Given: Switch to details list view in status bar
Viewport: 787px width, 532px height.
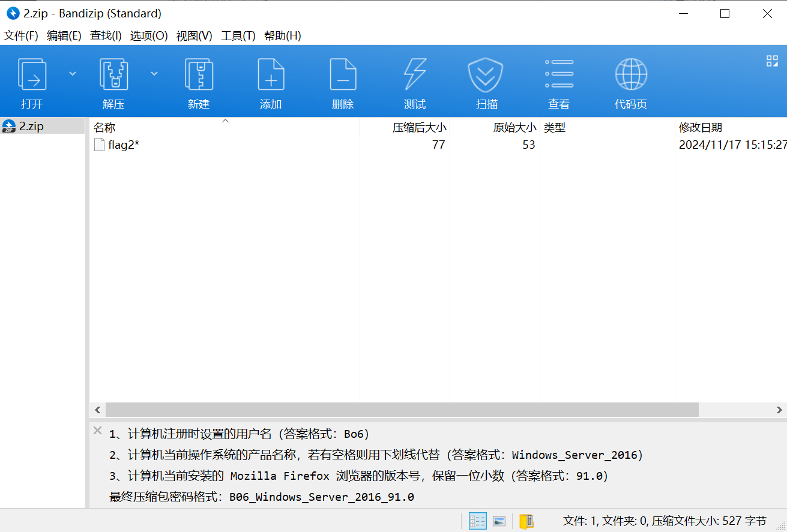Looking at the screenshot, I should click(477, 521).
